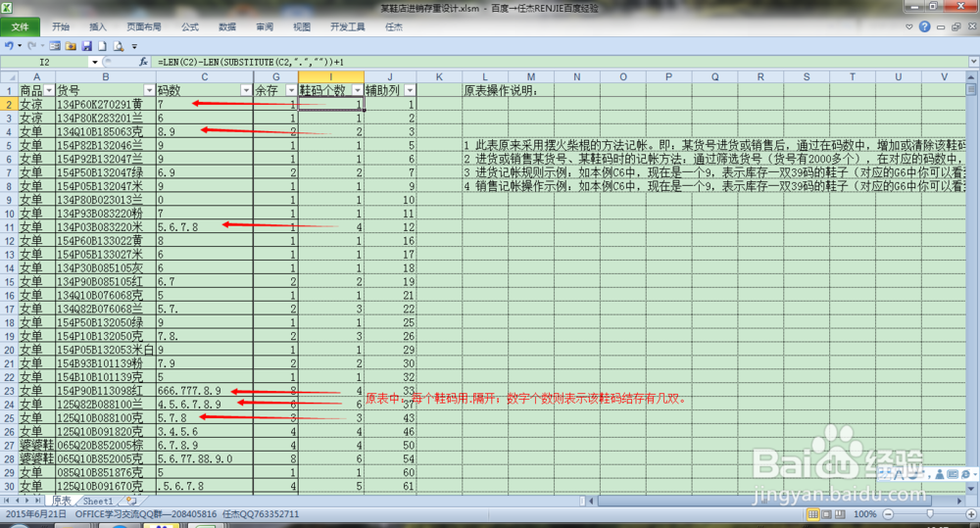Open the Undo history dropdown arrow
Screen dimensions: 980x528
pyautogui.click(x=20, y=46)
